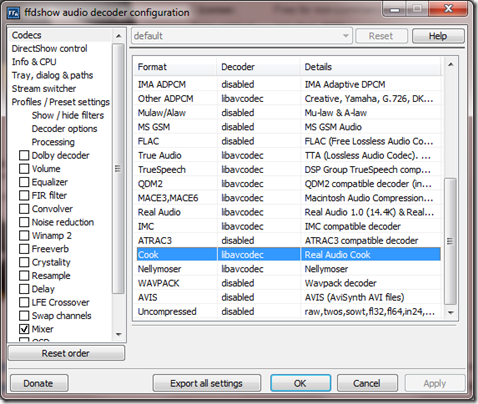
Task: Toggle the Delay checkbox
Action: pos(24,289)
